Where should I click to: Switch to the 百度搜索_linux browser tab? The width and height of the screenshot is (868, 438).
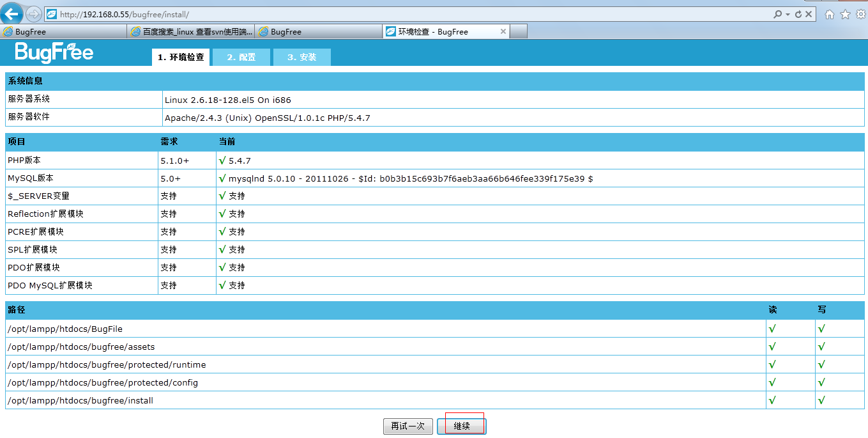coord(192,31)
